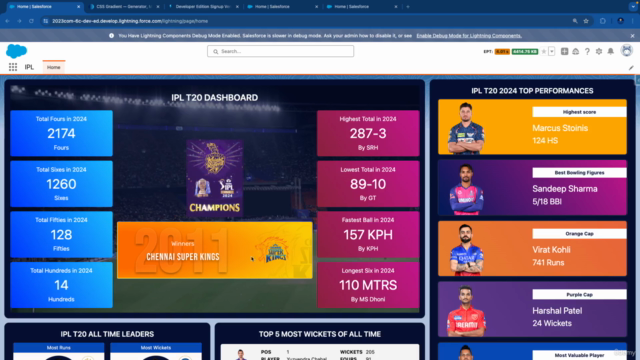This screenshot has height=360, width=640.
Task: Open Enable Debug Mode for Lightning Components link
Action: click(469, 36)
